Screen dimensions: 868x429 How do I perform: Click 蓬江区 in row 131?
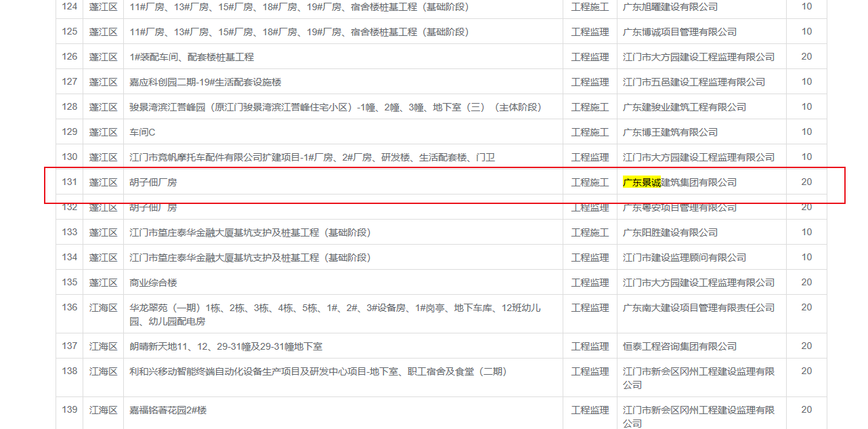(x=104, y=182)
